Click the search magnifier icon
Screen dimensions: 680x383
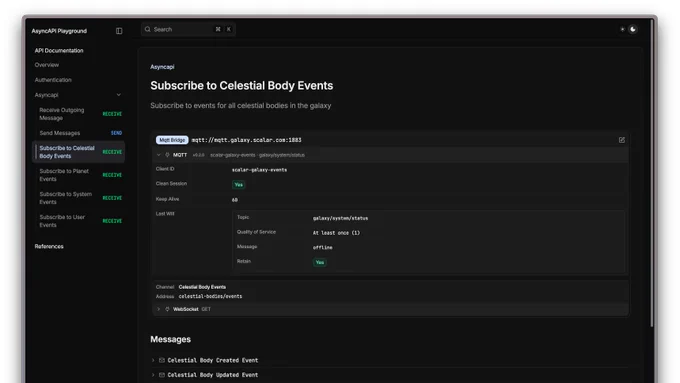148,29
